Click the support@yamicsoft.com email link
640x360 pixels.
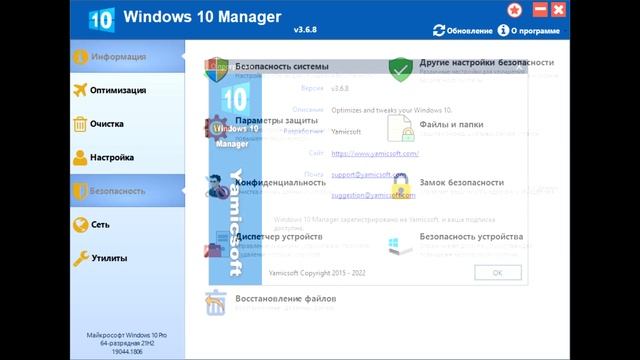pos(369,175)
